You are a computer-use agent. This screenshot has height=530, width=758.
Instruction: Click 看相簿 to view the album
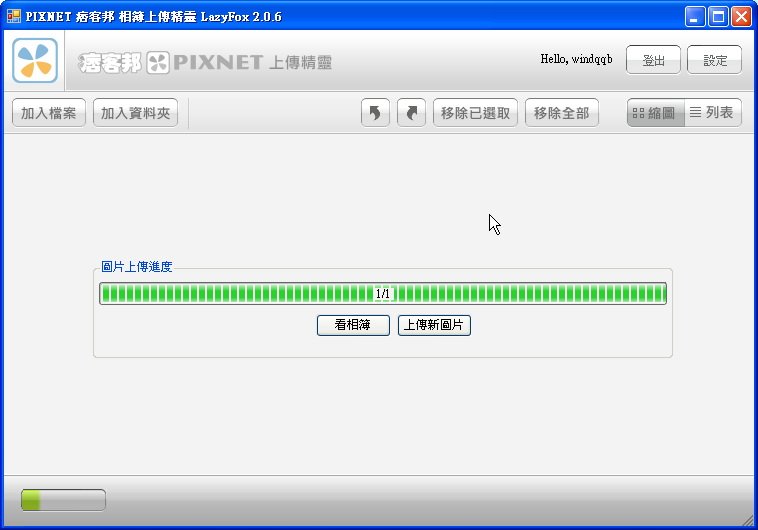point(353,325)
